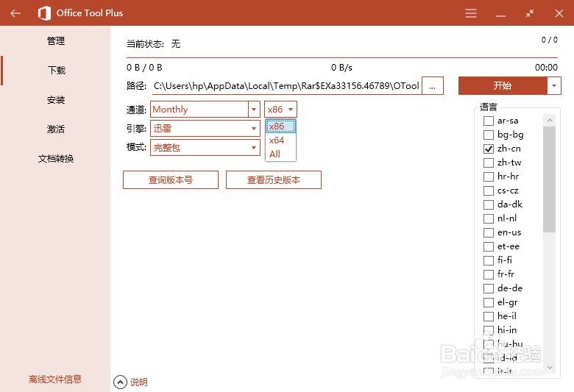Viewport: 574px width, 392px height.
Task: Click the download path input field
Action: 286,85
